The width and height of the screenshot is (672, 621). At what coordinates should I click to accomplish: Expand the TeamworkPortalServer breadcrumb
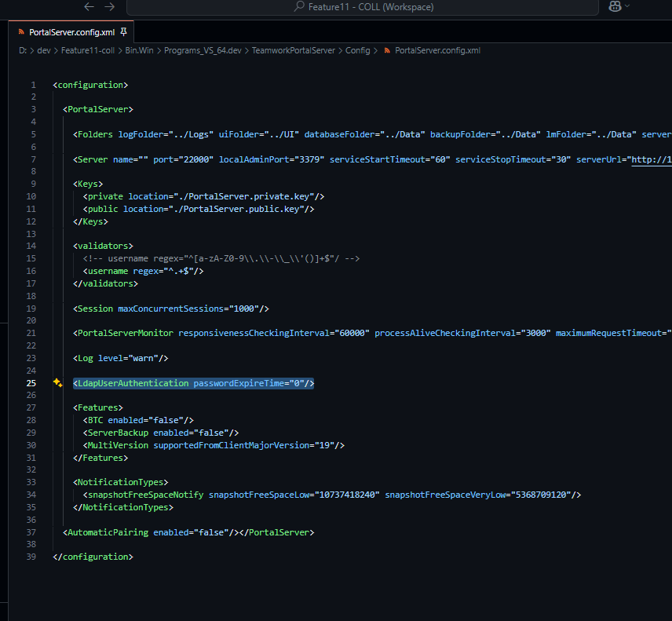pyautogui.click(x=294, y=50)
